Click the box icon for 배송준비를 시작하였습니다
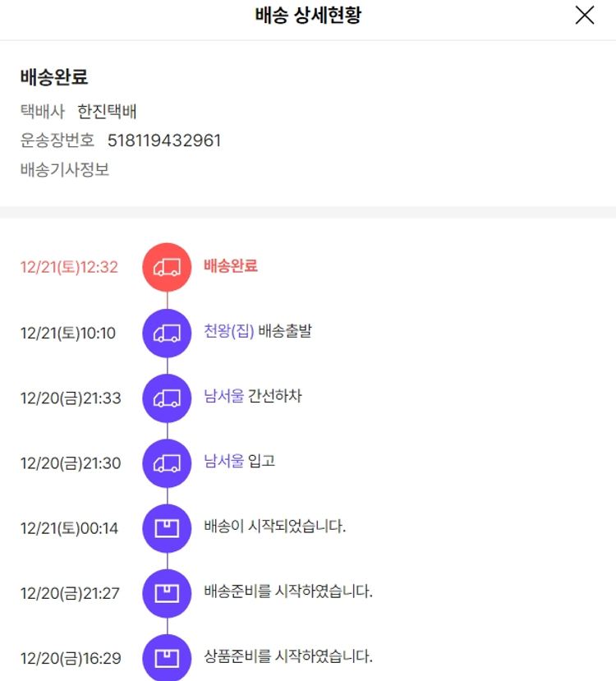This screenshot has height=681, width=616. pos(167,592)
